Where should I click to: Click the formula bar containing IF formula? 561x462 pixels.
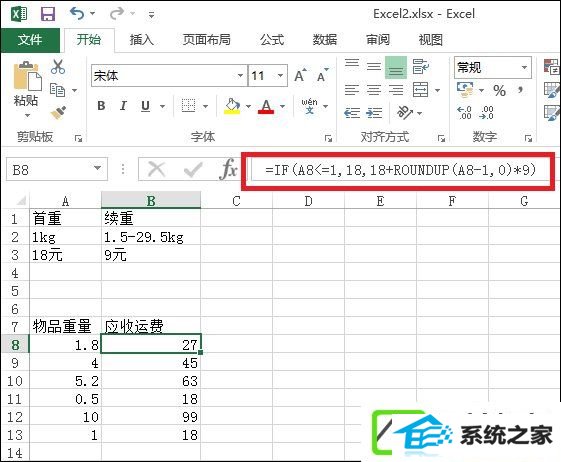[401, 170]
